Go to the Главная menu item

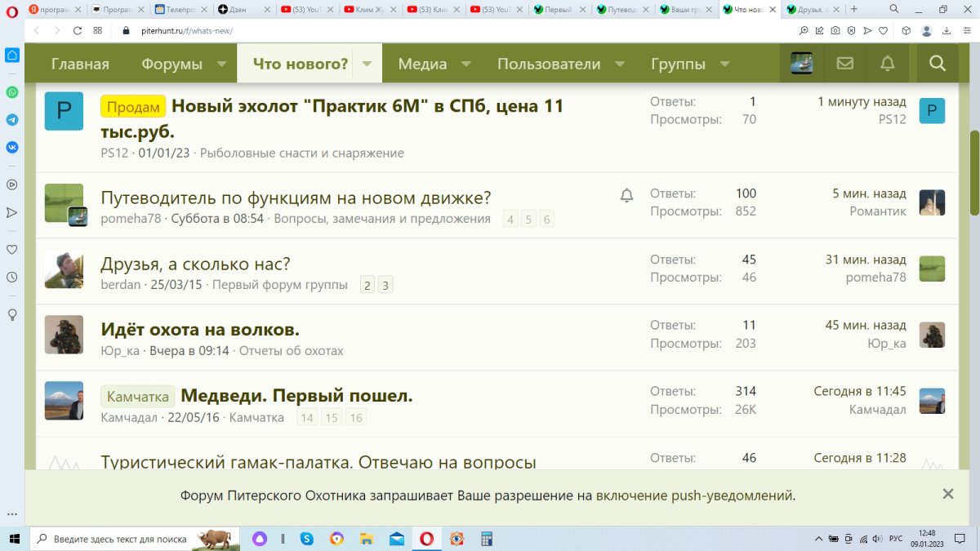pyautogui.click(x=80, y=64)
